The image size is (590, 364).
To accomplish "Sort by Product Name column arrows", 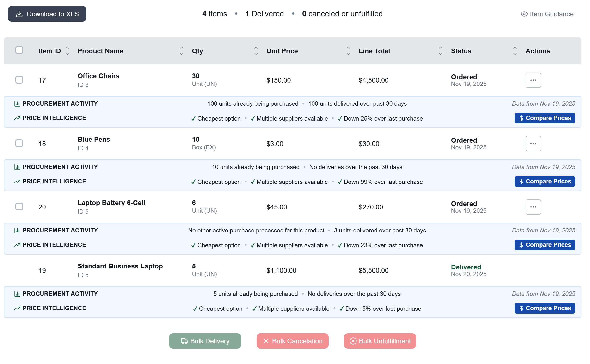I will (x=182, y=51).
